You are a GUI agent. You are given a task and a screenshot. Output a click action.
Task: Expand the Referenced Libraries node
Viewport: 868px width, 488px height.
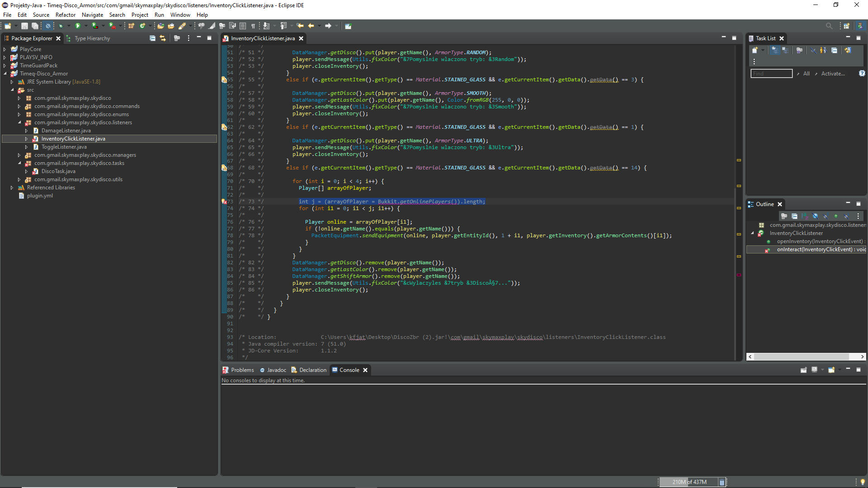point(12,188)
